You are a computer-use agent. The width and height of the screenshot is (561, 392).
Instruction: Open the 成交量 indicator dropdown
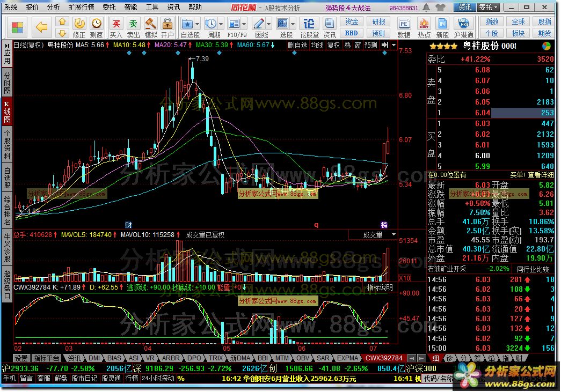tap(394, 235)
